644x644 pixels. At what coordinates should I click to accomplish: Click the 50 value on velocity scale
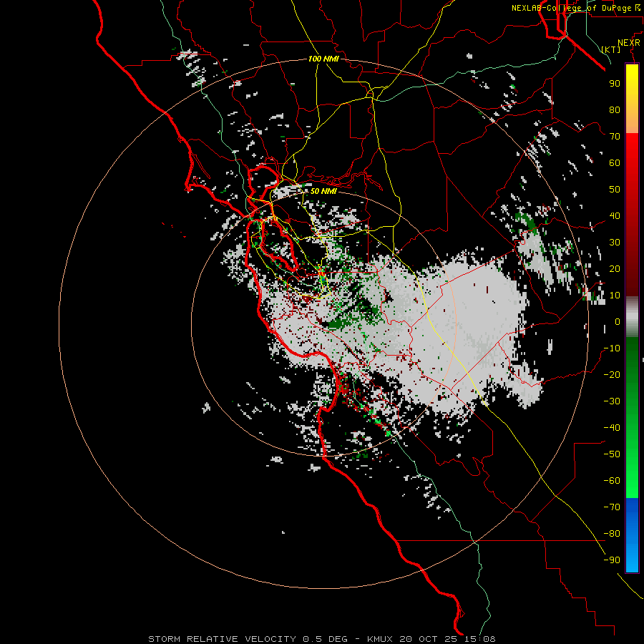pyautogui.click(x=615, y=190)
